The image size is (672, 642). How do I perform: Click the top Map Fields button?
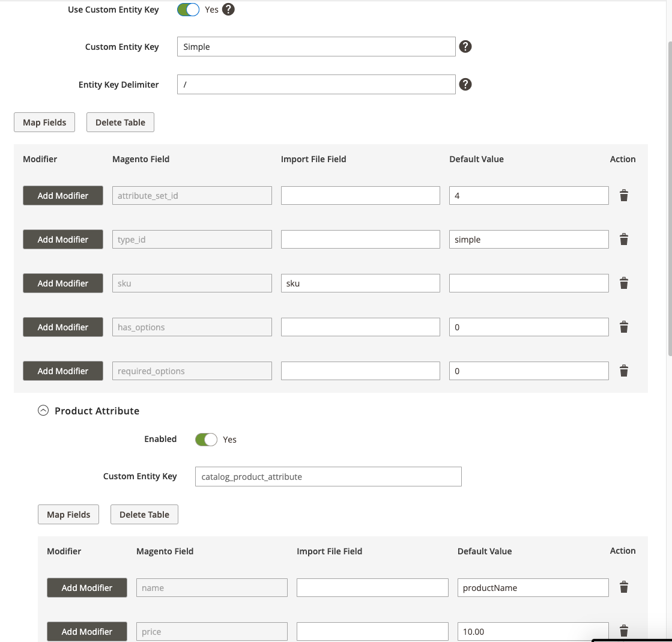click(44, 123)
